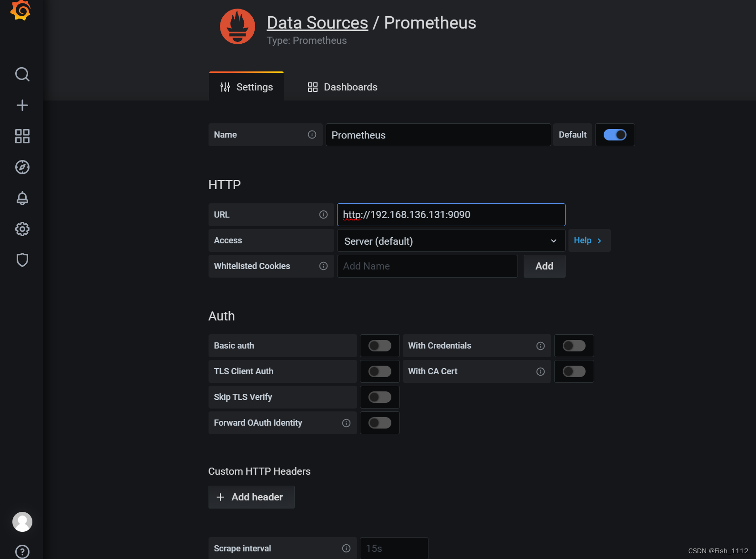The image size is (756, 559).
Task: Open the Access Server (default) dropdown
Action: [x=451, y=240]
